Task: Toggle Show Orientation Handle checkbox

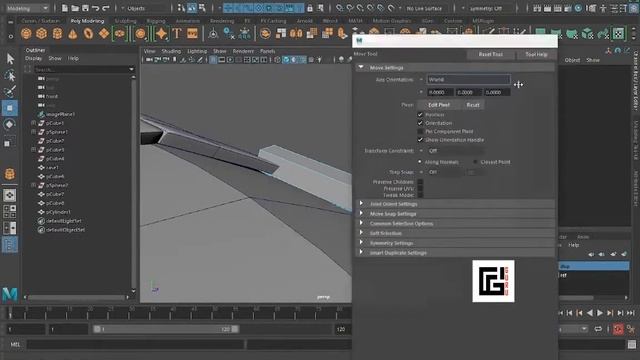Action: (420, 140)
